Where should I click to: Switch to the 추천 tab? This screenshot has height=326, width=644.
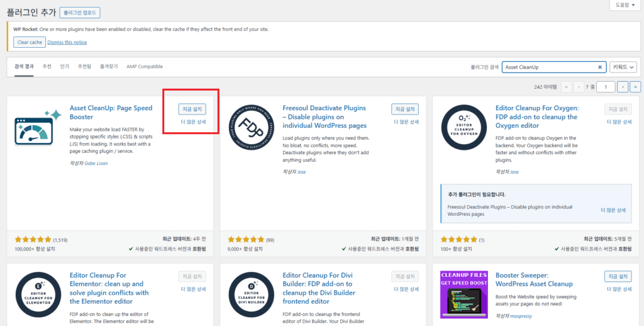click(x=47, y=67)
